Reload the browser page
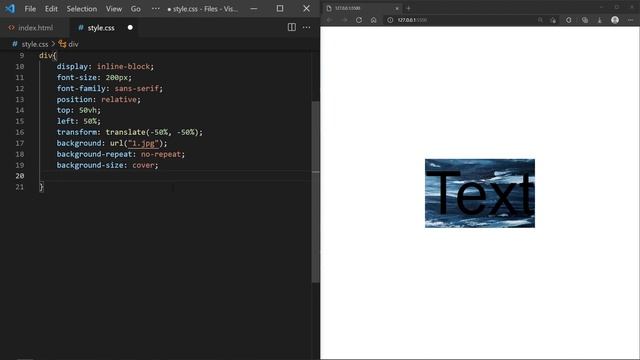Screen dimensions: 640x360 click(x=359, y=20)
